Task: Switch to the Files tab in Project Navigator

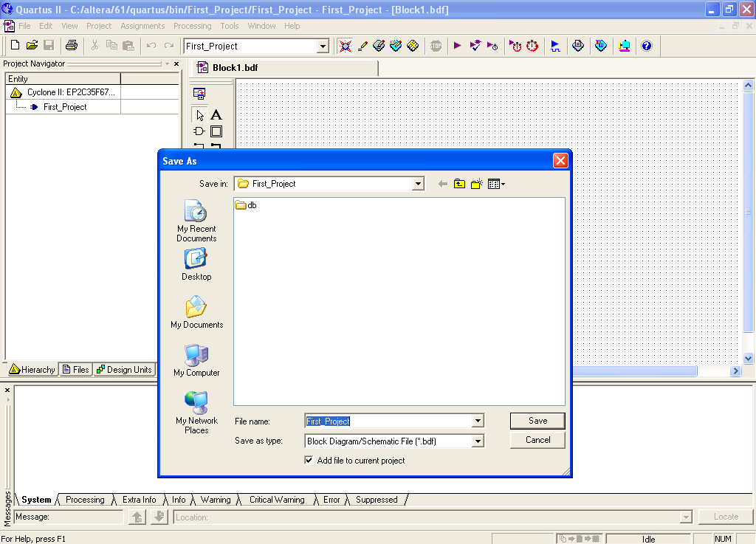Action: (x=75, y=370)
